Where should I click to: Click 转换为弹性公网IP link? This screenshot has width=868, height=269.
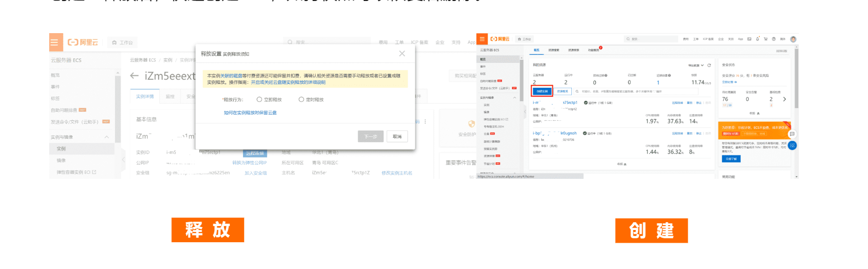[249, 163]
